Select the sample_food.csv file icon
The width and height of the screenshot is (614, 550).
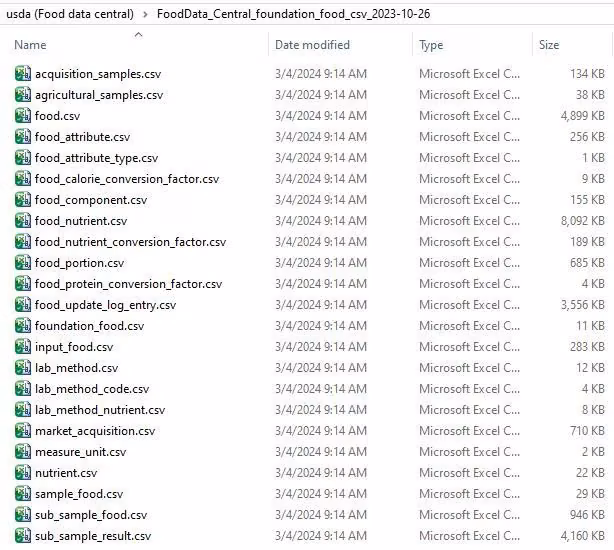(x=23, y=494)
